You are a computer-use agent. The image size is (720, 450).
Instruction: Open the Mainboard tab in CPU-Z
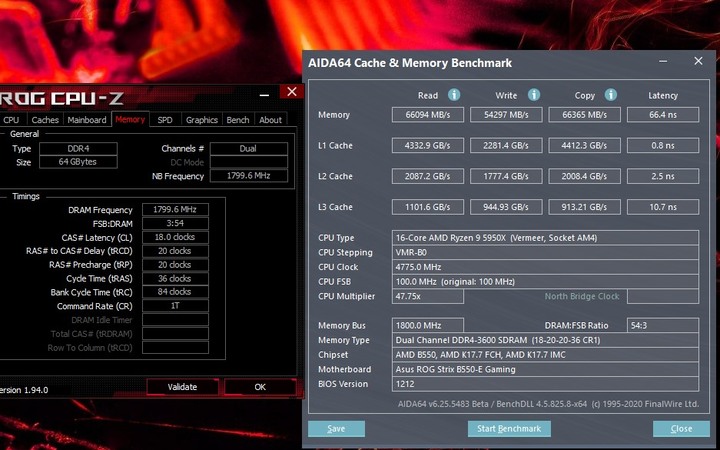(87, 120)
